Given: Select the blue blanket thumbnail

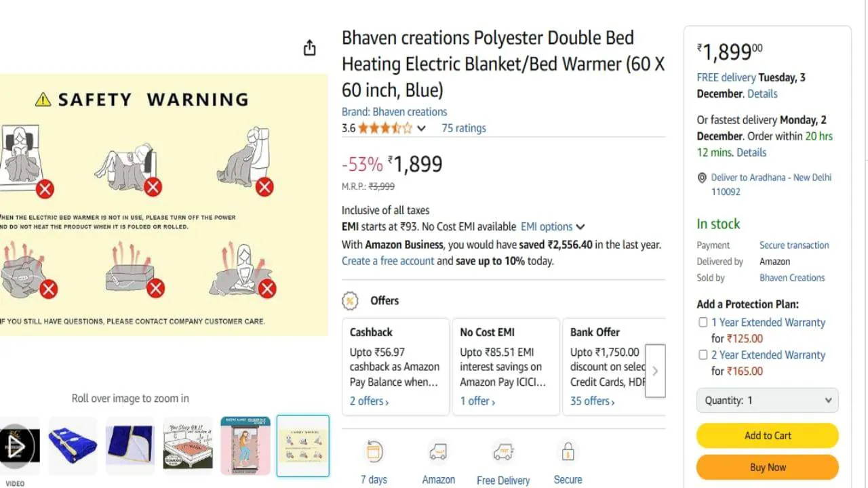Looking at the screenshot, I should pos(73,445).
